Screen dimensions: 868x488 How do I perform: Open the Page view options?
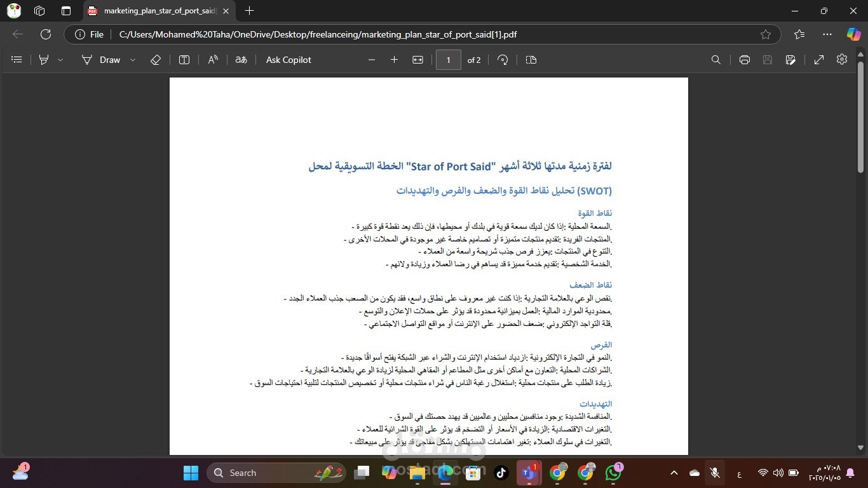tap(531, 60)
